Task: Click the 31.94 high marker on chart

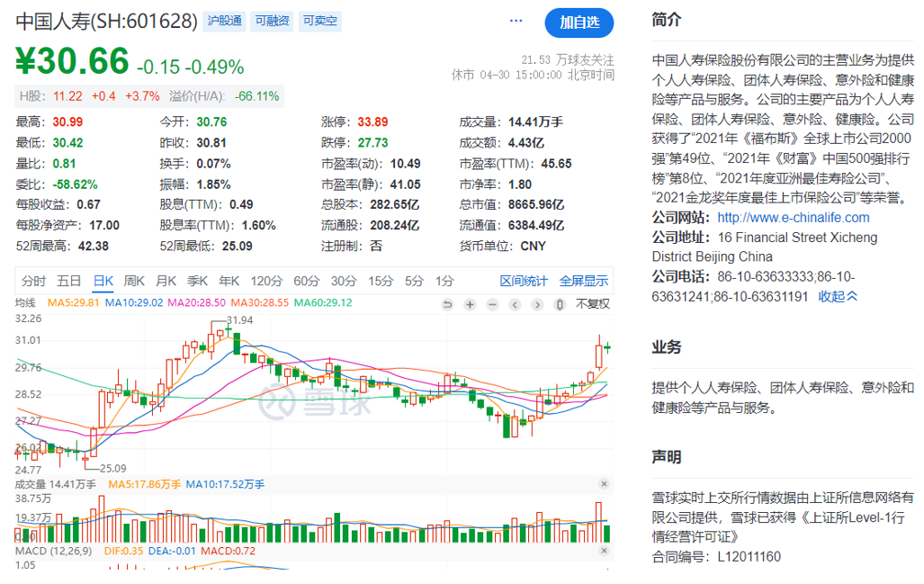Action: tap(240, 320)
